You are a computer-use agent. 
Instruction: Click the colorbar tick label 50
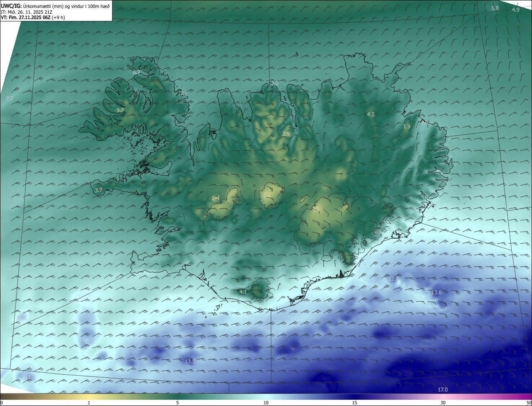click(529, 403)
